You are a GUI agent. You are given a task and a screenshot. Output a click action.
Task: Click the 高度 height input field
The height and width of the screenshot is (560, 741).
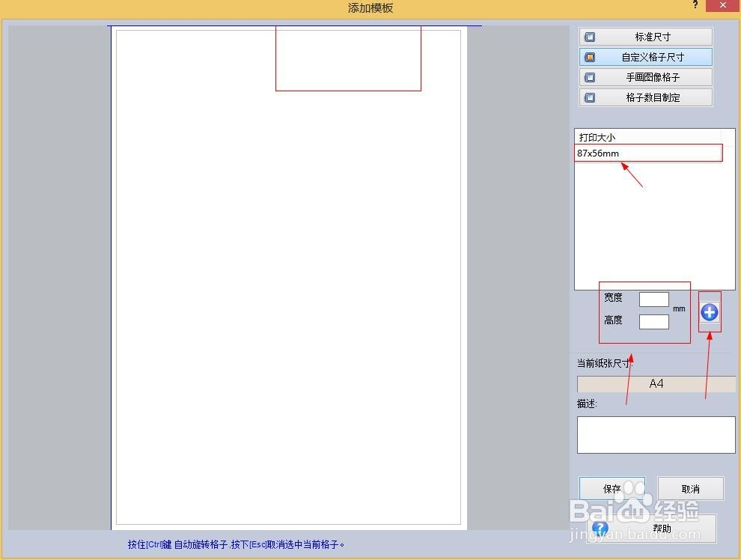coord(654,322)
